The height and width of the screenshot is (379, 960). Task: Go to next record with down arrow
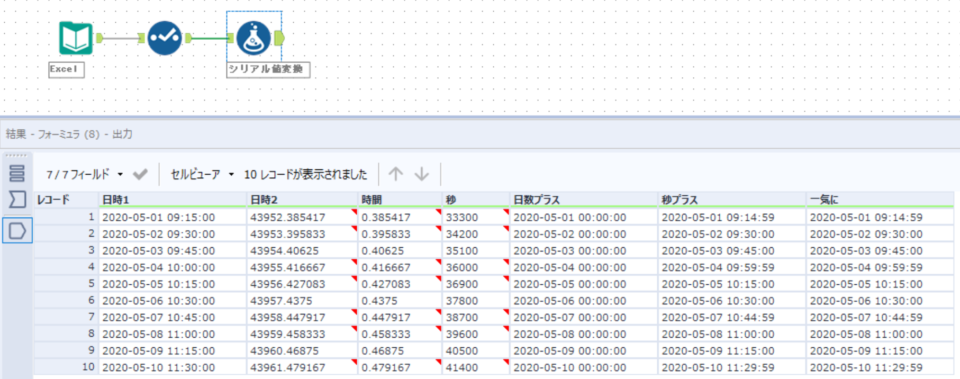(x=422, y=174)
